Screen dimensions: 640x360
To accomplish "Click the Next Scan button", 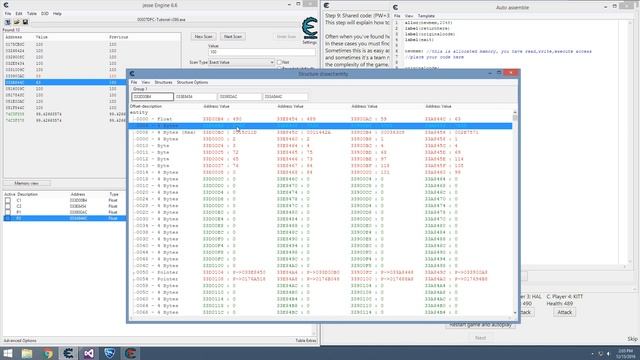I will pyautogui.click(x=233, y=37).
